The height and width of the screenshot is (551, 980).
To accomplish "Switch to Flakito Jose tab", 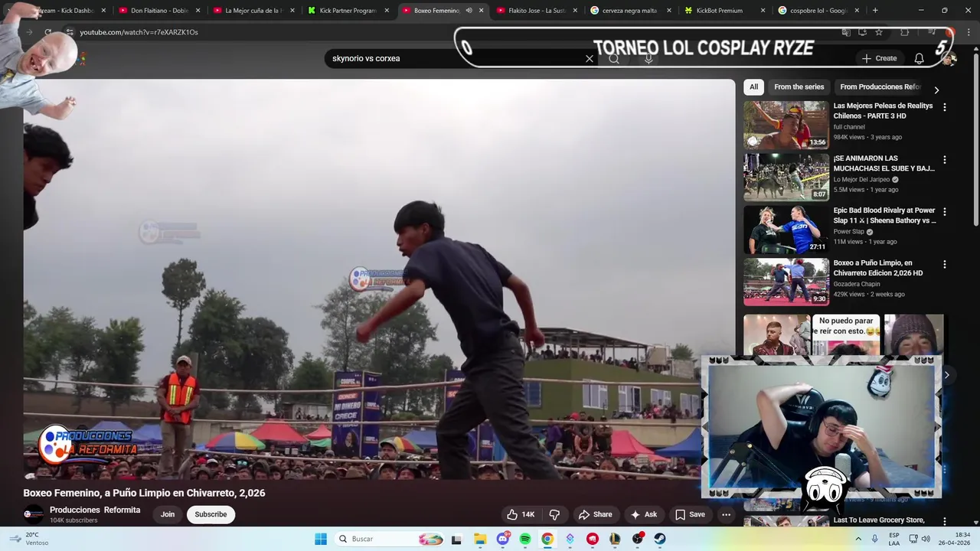I will 536,11.
